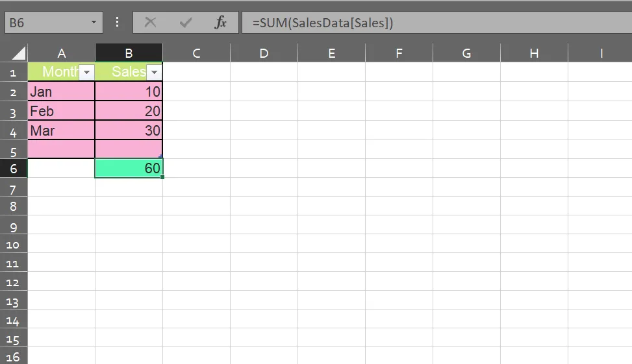Select row 12 header
The image size is (632, 364).
[x=13, y=282]
